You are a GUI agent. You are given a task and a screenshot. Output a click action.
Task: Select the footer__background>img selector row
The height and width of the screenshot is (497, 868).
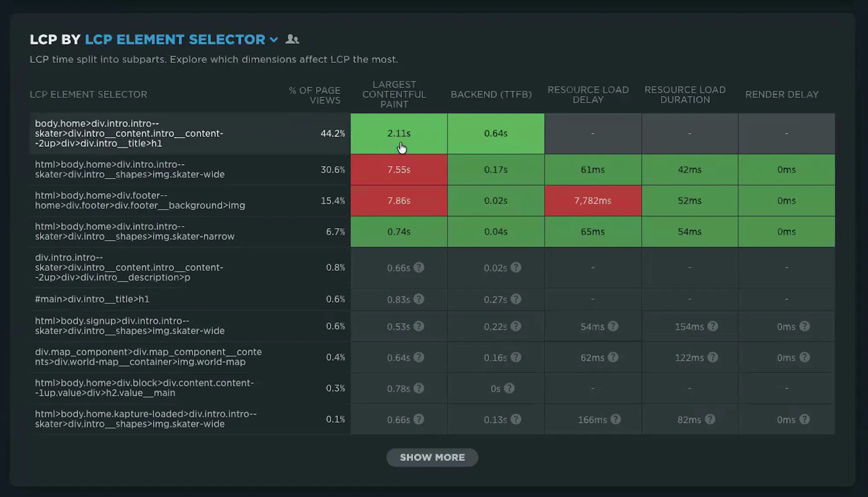(432, 201)
